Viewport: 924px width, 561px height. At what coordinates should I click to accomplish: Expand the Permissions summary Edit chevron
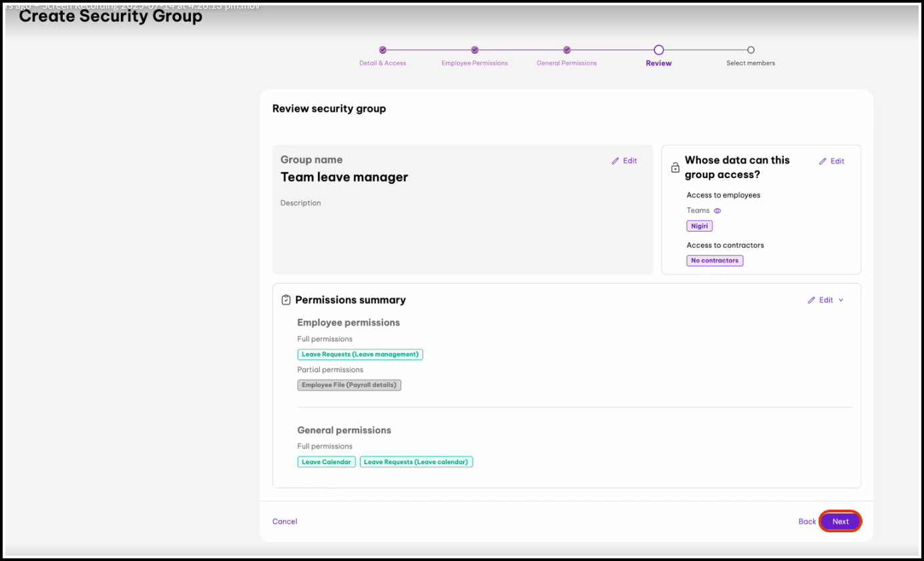pos(841,300)
